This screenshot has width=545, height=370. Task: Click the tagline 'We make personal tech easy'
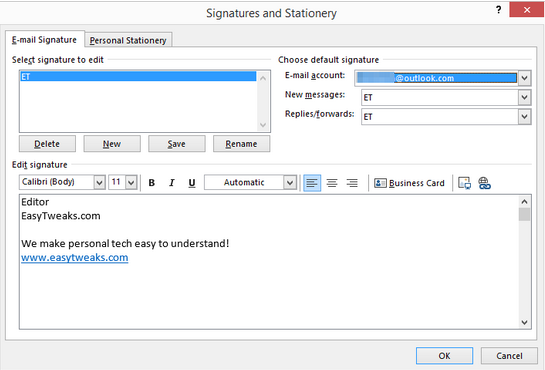125,244
